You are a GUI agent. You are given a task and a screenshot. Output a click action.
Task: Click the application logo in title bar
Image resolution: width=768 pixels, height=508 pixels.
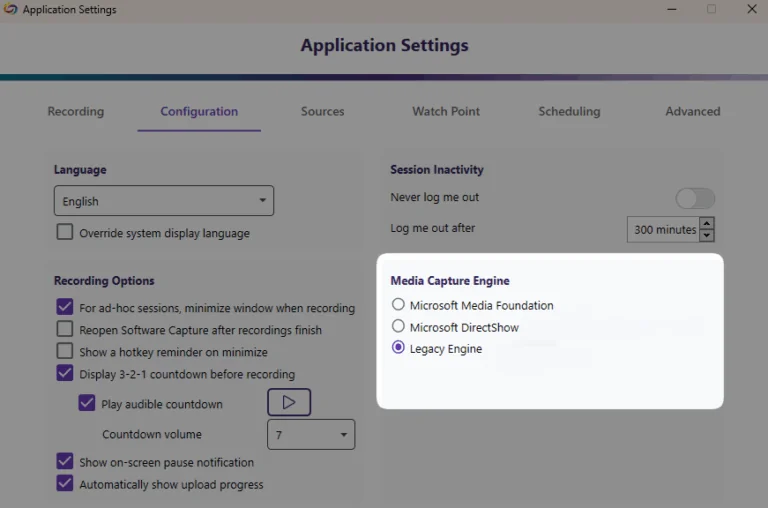coord(10,9)
